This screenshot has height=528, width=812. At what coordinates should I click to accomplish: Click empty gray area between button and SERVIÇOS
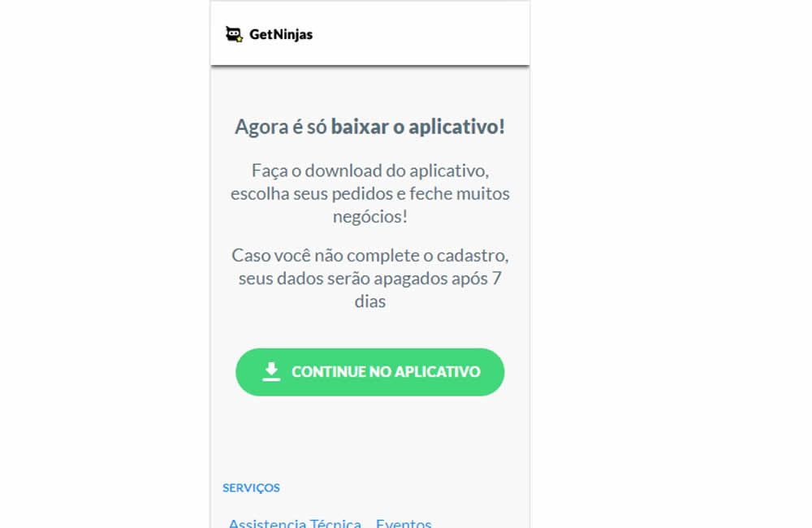pyautogui.click(x=370, y=438)
